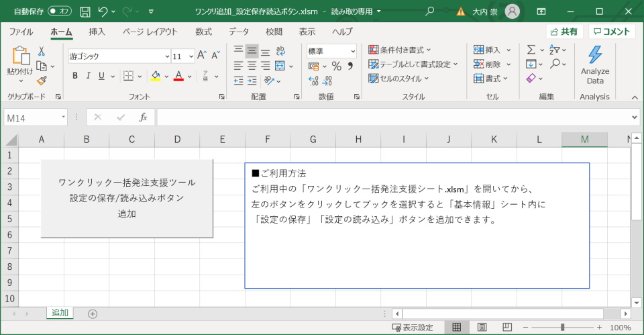Open the font size dropdown
Viewport: 644px width, 335px height.
[191, 56]
